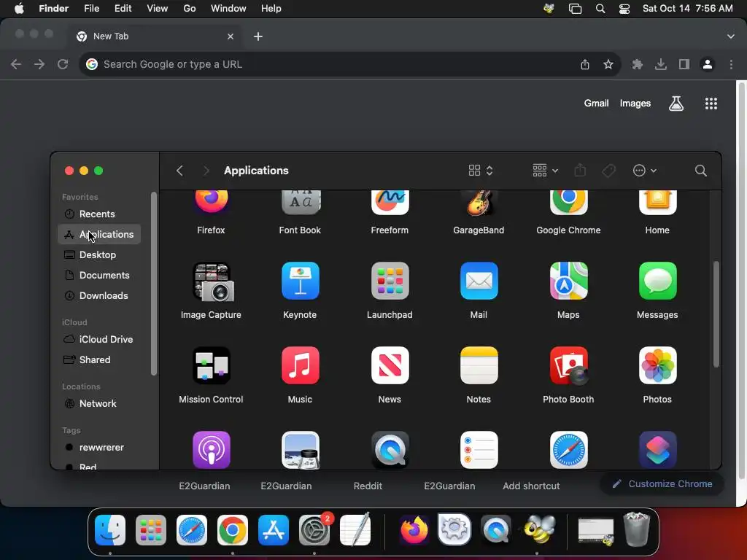Expand Chrome tab search chevron
The height and width of the screenshot is (560, 747).
(x=730, y=36)
